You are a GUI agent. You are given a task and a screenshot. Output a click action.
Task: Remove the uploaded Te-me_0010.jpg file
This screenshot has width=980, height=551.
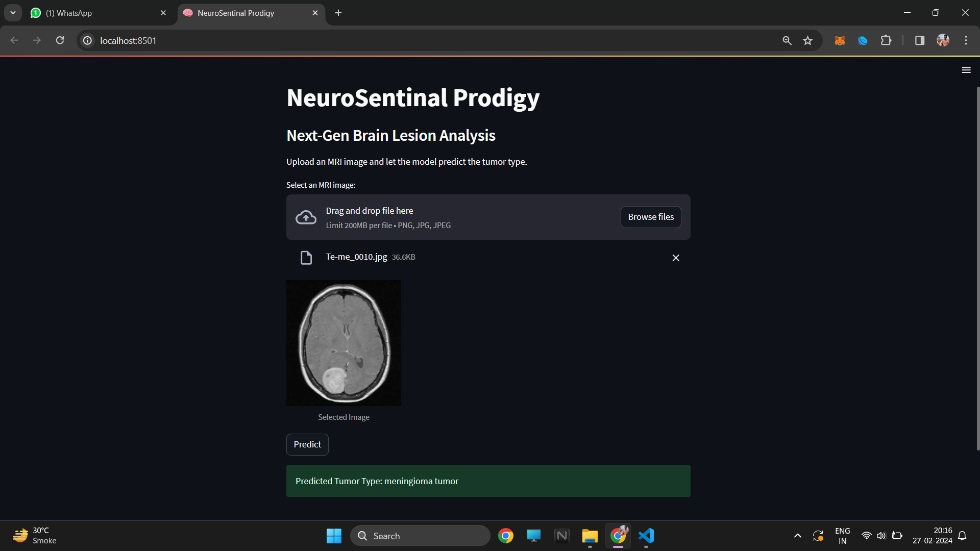point(676,258)
